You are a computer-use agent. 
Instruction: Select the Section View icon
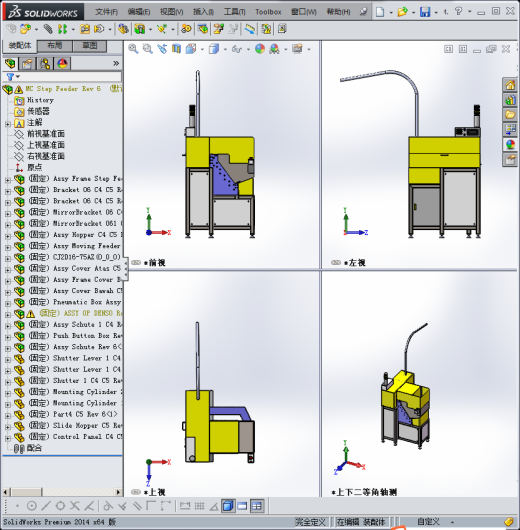click(176, 49)
